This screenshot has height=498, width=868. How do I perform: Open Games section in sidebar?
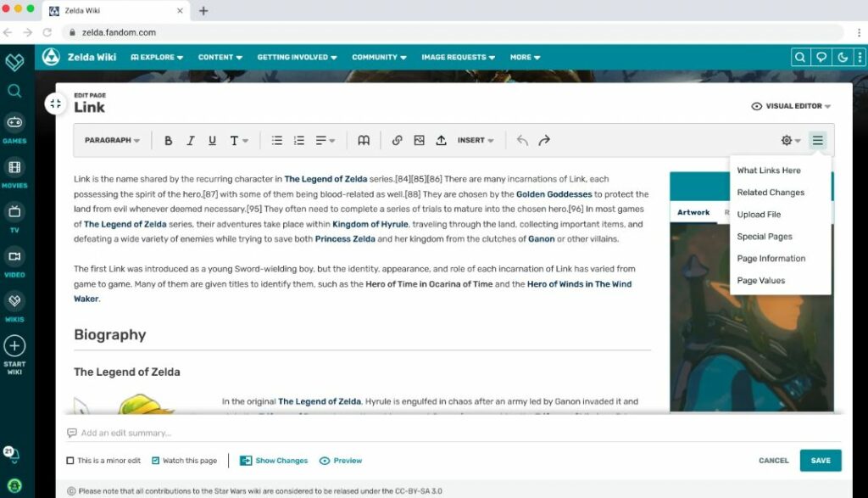coord(14,129)
